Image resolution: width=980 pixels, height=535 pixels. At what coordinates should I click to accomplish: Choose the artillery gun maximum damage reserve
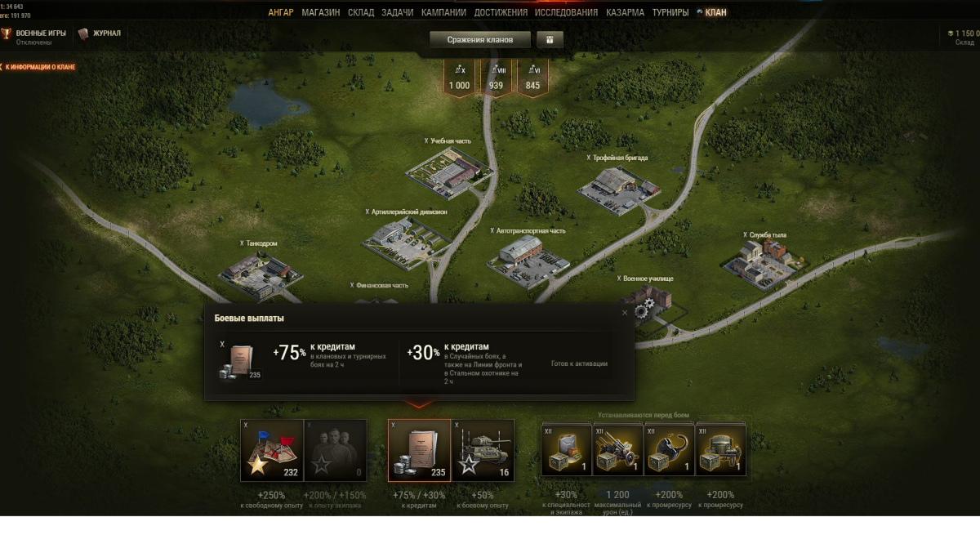coord(617,449)
